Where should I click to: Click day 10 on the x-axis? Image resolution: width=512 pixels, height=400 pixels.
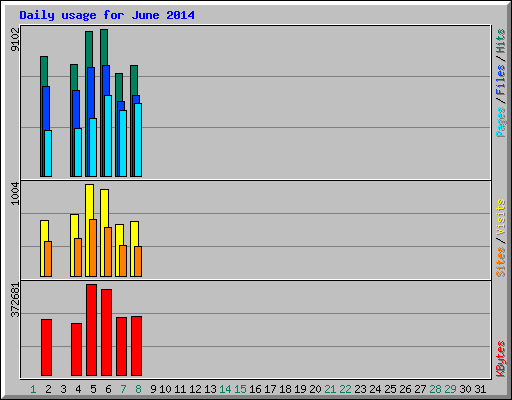coord(165,389)
